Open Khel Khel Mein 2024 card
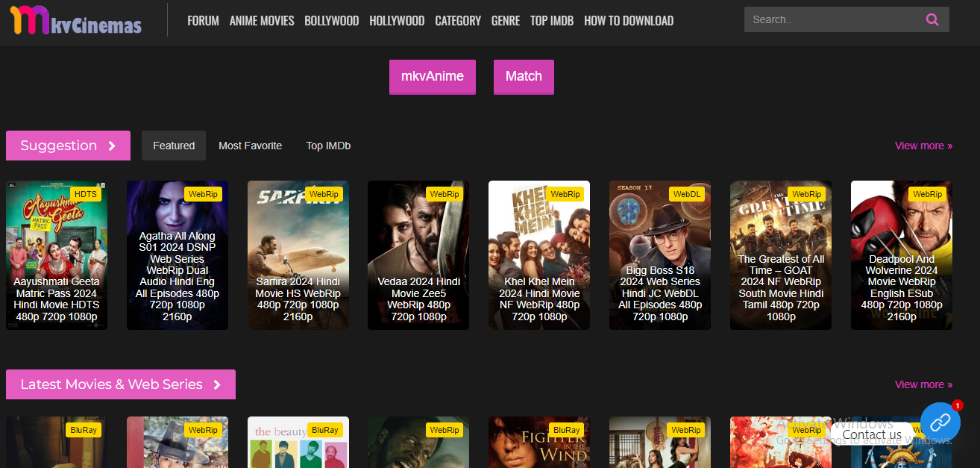980x468 pixels. [539, 255]
